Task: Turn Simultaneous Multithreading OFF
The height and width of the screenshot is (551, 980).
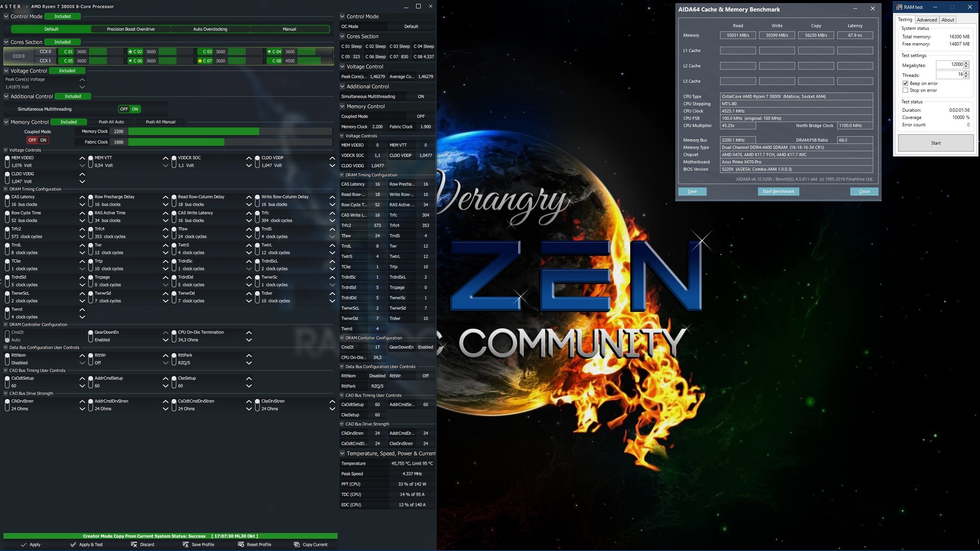Action: tap(124, 109)
